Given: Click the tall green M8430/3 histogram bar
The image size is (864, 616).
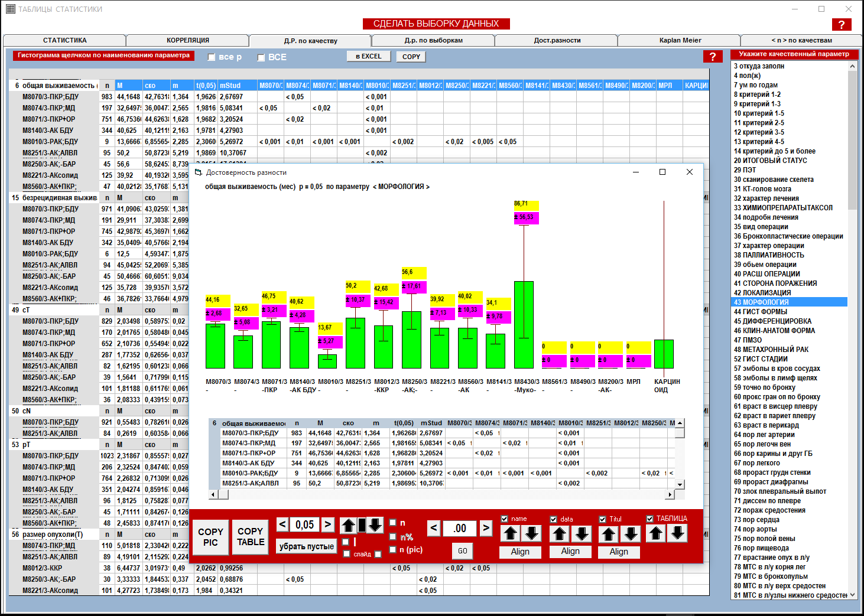Looking at the screenshot, I should 524,325.
